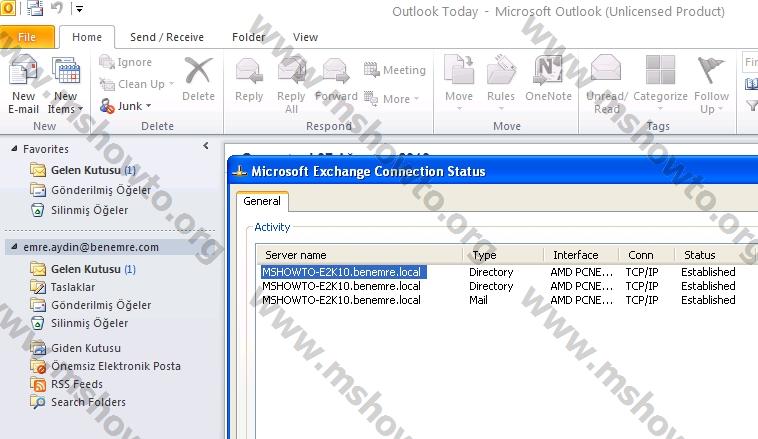Select the Mail type connection row

pos(499,300)
